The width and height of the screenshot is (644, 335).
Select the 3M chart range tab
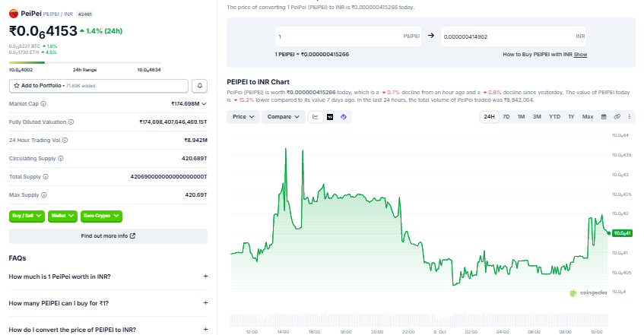pos(537,117)
